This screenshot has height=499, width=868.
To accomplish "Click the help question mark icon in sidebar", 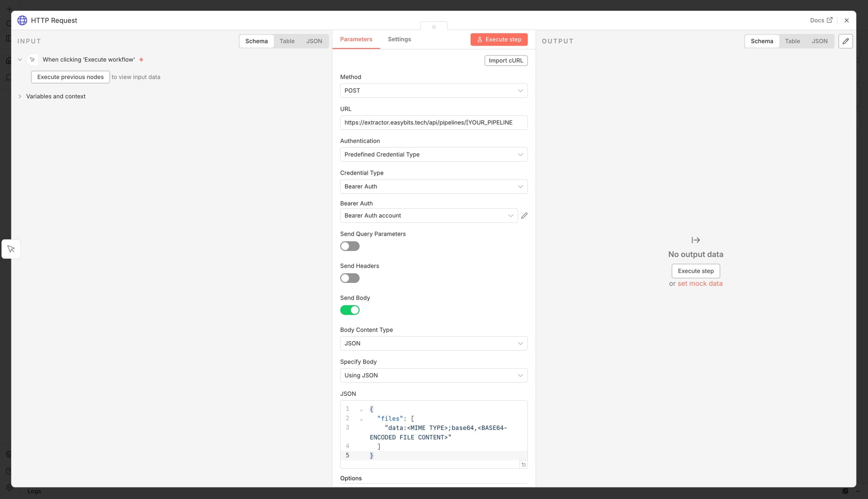I will 8,470.
